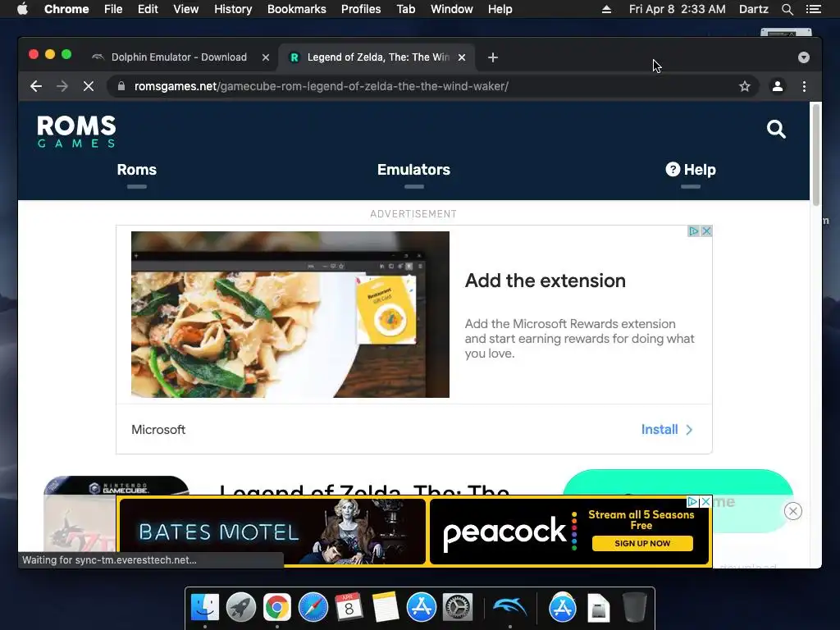Open the Tab menu
The width and height of the screenshot is (840, 630).
405,9
